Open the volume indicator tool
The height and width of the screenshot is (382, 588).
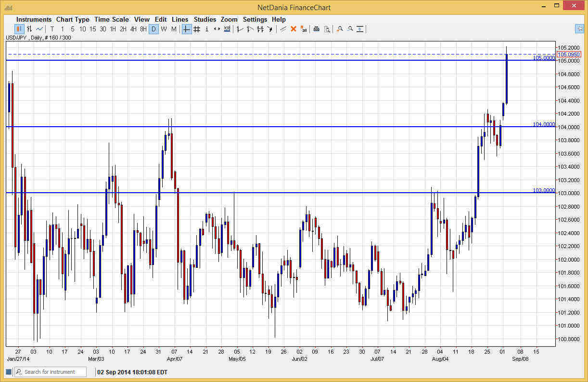[x=227, y=29]
